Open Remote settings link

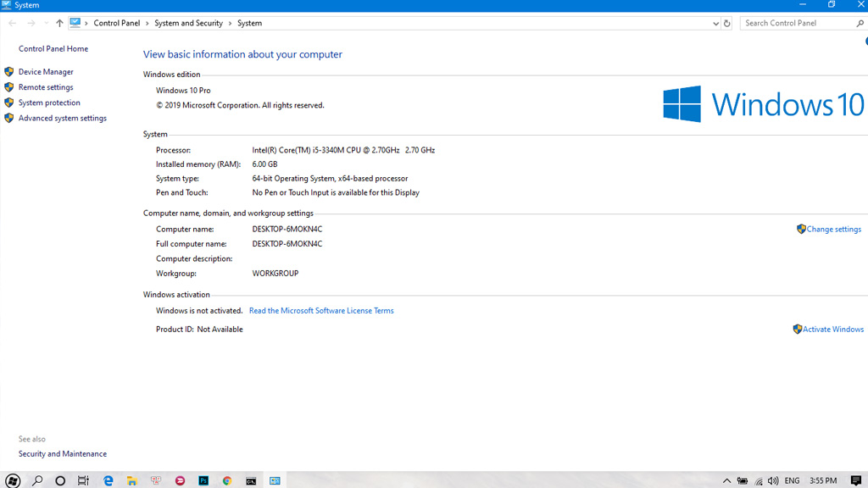point(46,87)
